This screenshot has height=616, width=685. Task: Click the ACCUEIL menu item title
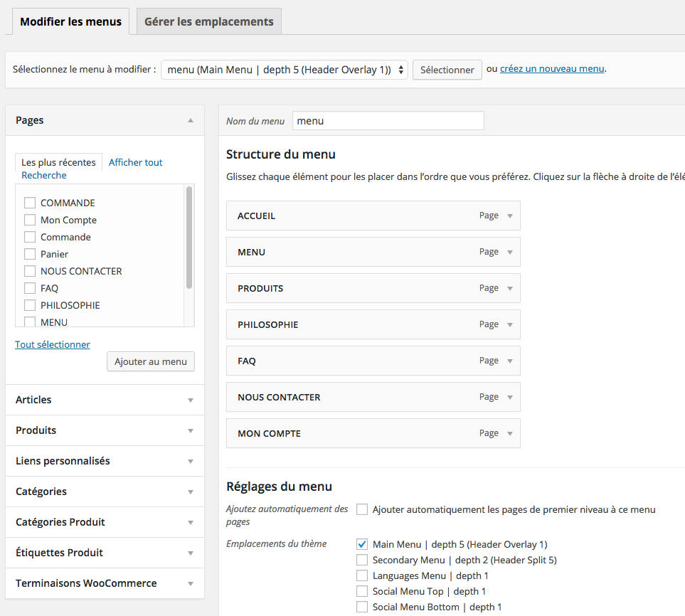point(257,216)
